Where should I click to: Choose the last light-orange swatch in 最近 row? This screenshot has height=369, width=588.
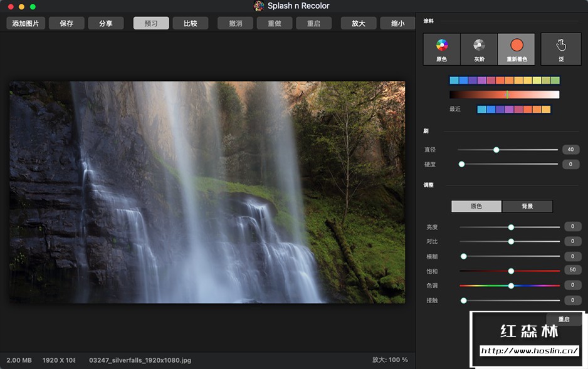click(x=546, y=109)
